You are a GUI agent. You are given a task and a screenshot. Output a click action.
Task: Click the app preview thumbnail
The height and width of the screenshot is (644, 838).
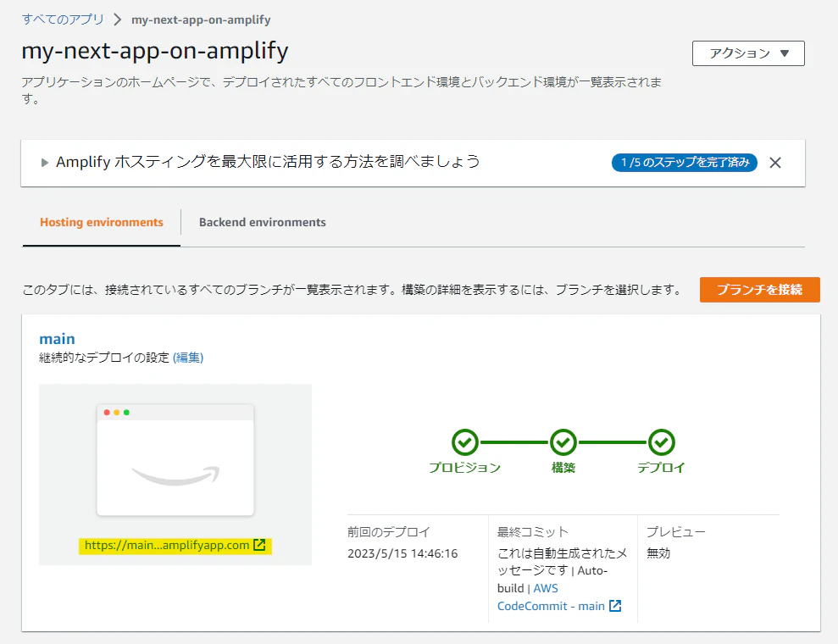pyautogui.click(x=175, y=459)
